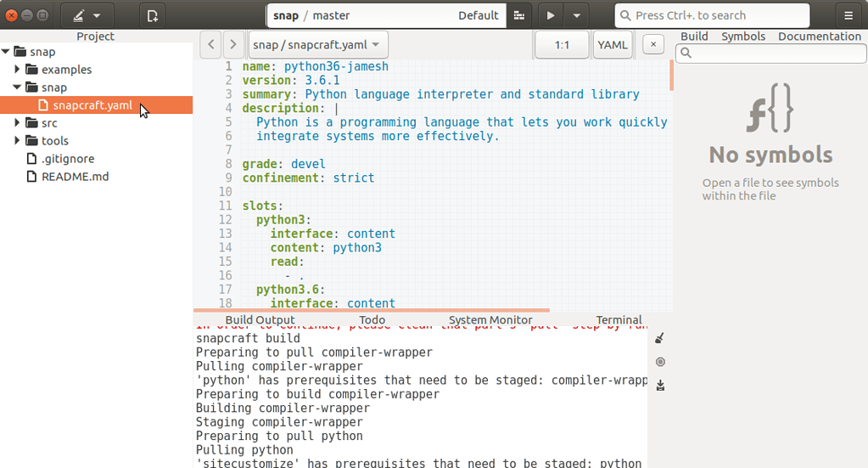The width and height of the screenshot is (868, 468).
Task: Click the 1:1 cursor position button
Action: coord(562,45)
